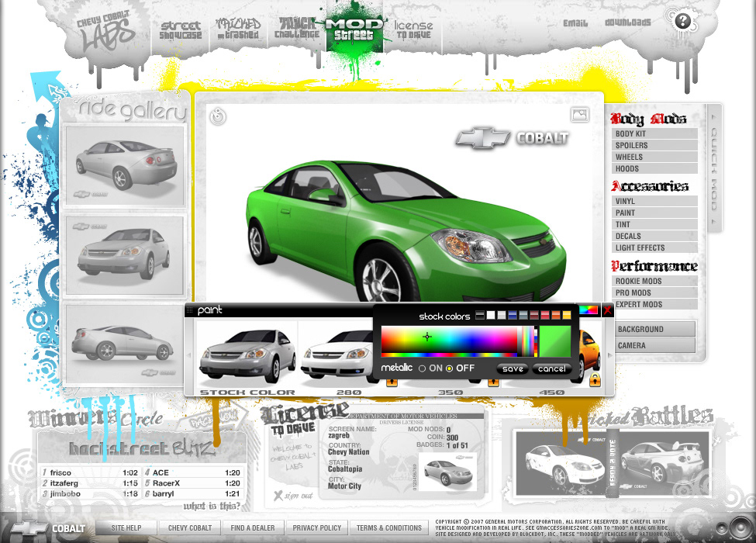Open Privacy Policy footer link
Viewport: 756px width, 543px height.
pos(317,528)
